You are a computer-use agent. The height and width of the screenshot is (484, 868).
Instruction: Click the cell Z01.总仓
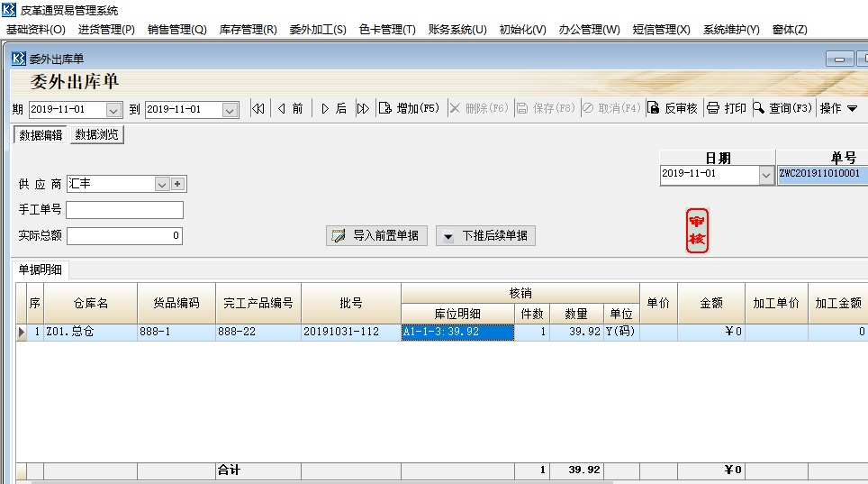91,332
